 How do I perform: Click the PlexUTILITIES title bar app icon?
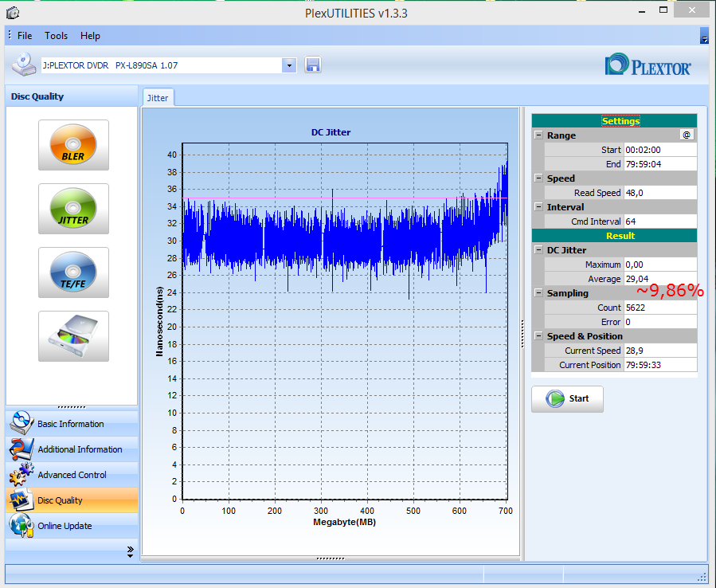click(x=13, y=13)
